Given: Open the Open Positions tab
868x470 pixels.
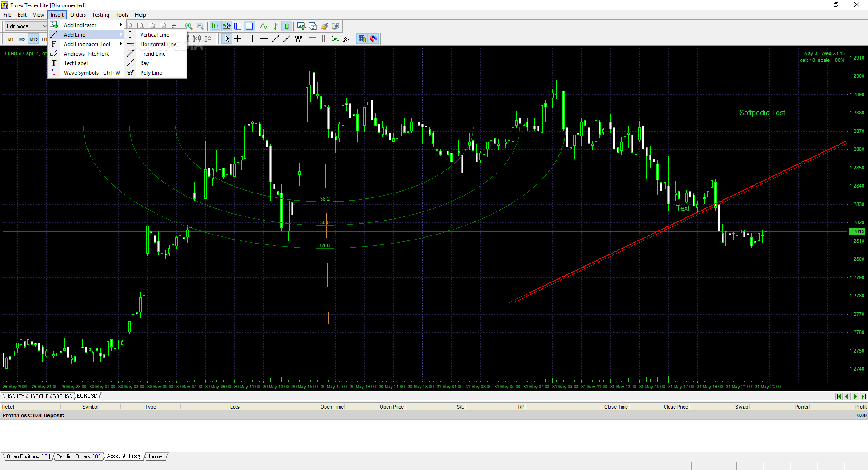Looking at the screenshot, I should pyautogui.click(x=28, y=456).
